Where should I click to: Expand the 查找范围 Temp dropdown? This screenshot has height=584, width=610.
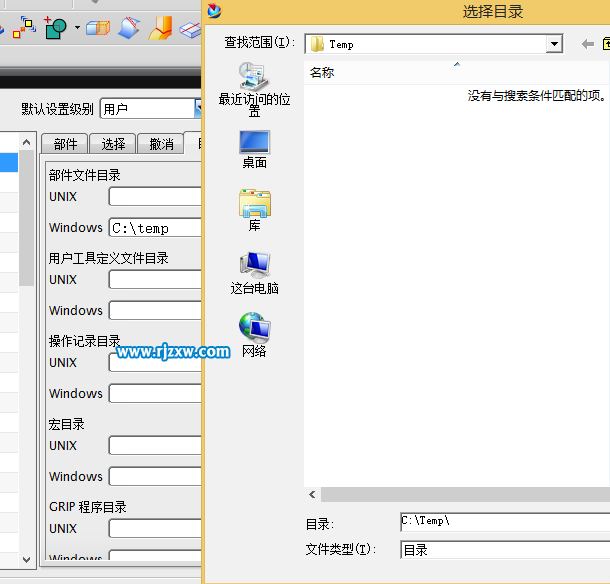[554, 44]
